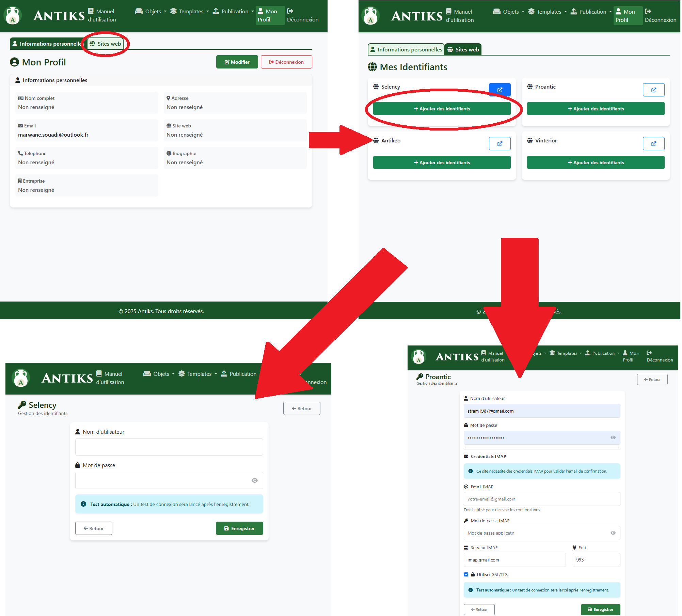Toggle Utiliser SSL/TLS checkbox
This screenshot has height=616, width=682.
466,574
